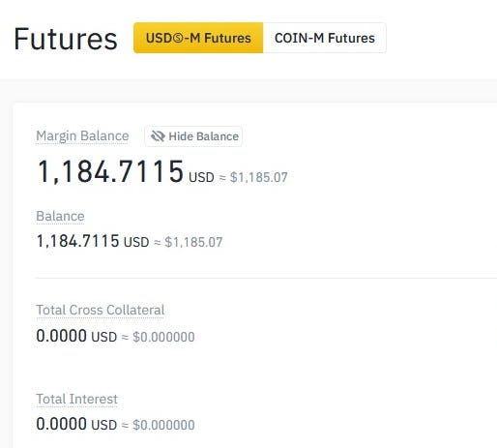
Task: Click the Margin Balance label
Action: tap(82, 135)
